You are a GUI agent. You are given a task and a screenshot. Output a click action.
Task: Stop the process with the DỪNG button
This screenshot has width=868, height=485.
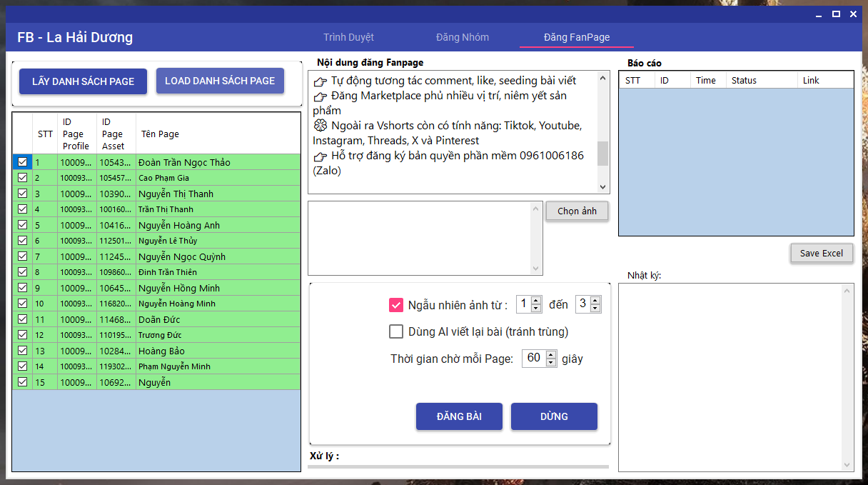pyautogui.click(x=554, y=416)
